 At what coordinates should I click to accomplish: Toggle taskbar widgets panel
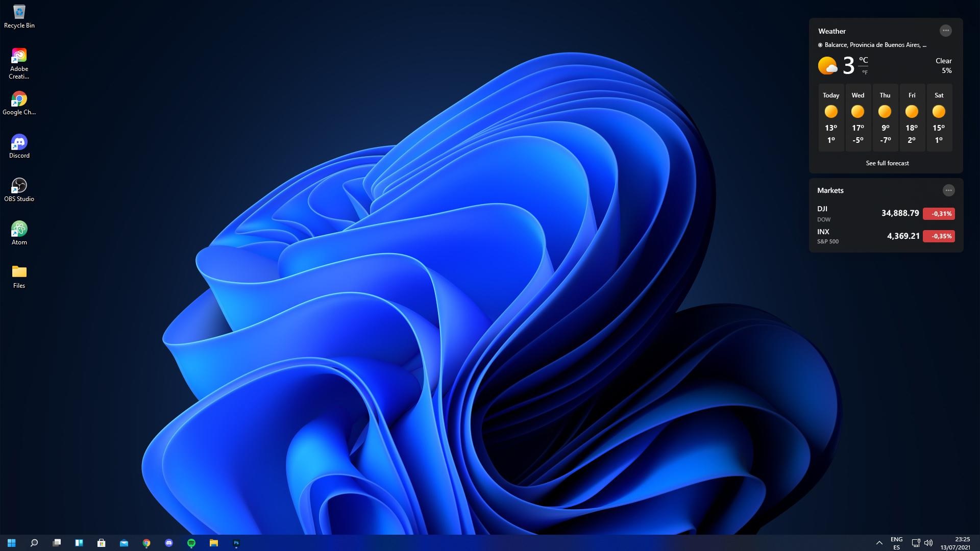point(78,543)
